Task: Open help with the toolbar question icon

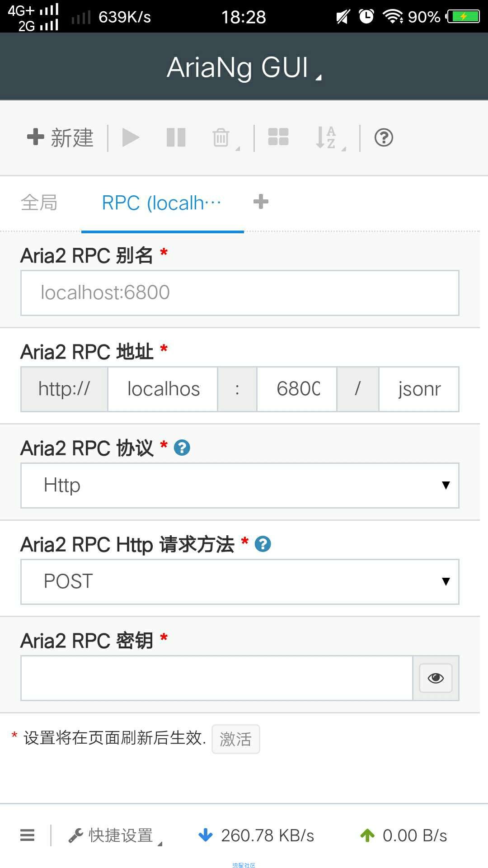Action: coord(384,137)
